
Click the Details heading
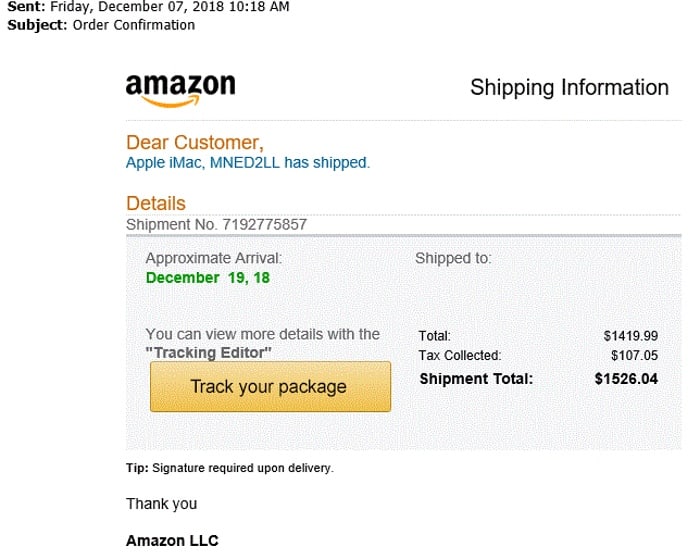coord(156,204)
